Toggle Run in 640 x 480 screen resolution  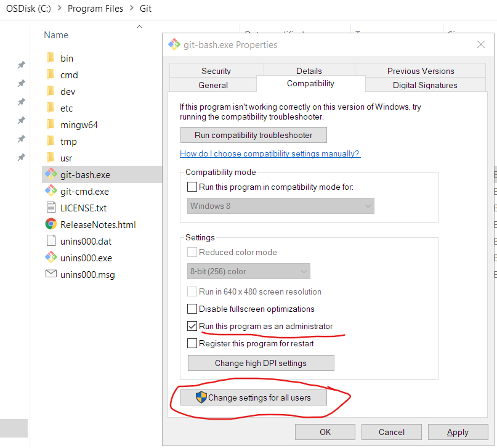(192, 291)
